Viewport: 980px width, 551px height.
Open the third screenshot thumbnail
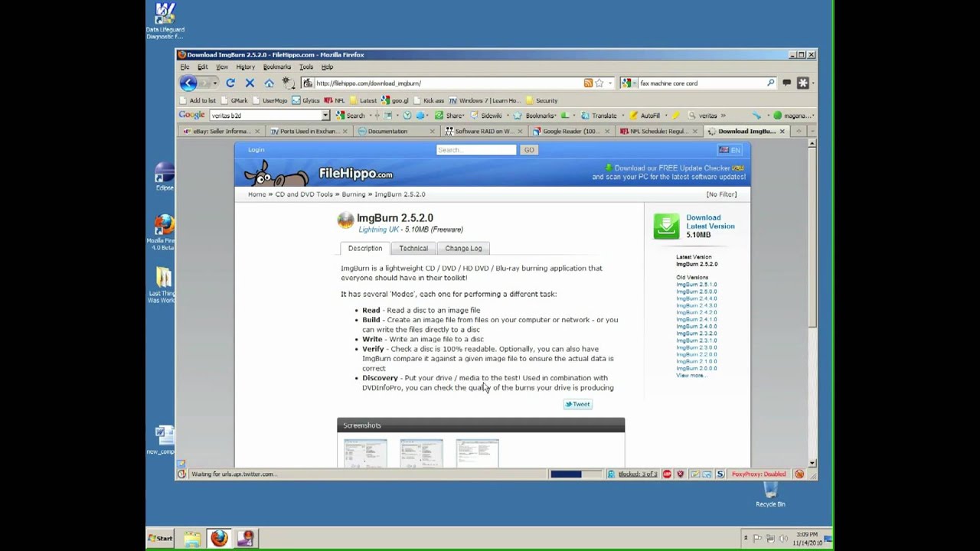pos(477,453)
